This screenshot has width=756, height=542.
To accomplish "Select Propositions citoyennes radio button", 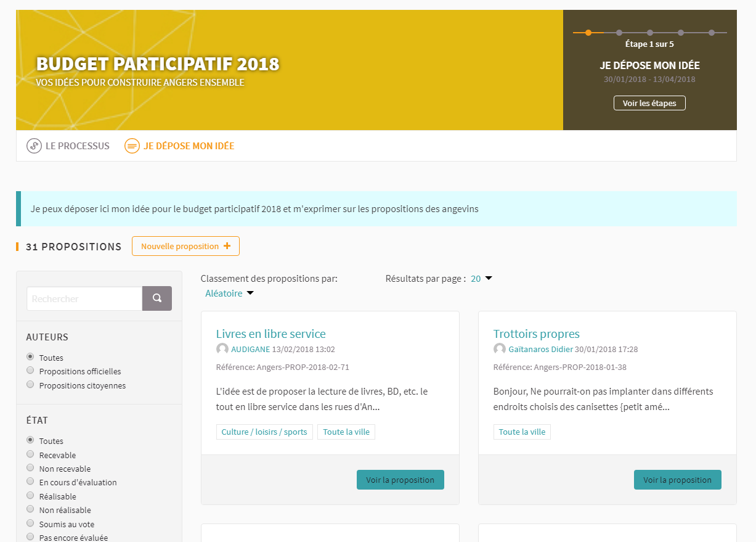I will click(30, 385).
